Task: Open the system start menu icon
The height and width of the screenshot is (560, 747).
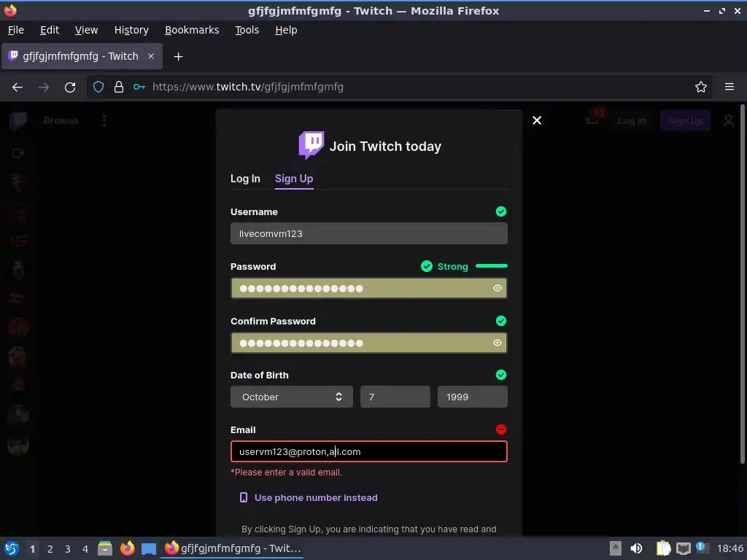Action: tap(12, 548)
